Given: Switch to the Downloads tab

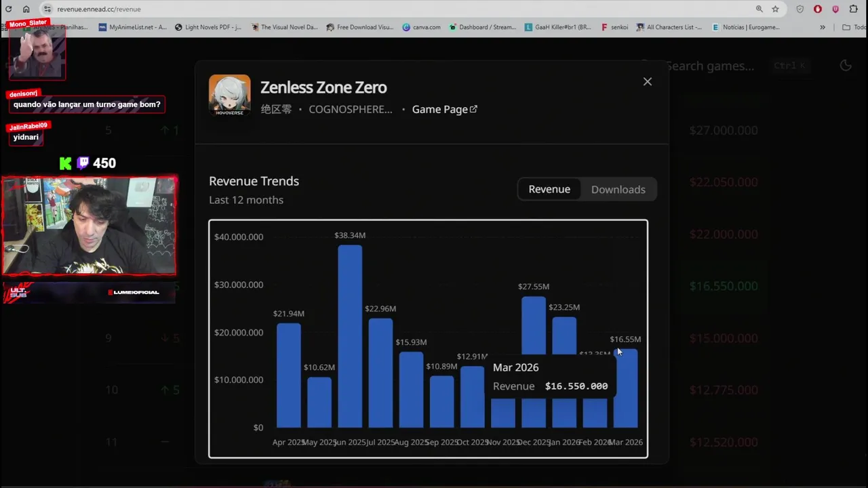Looking at the screenshot, I should [x=618, y=189].
